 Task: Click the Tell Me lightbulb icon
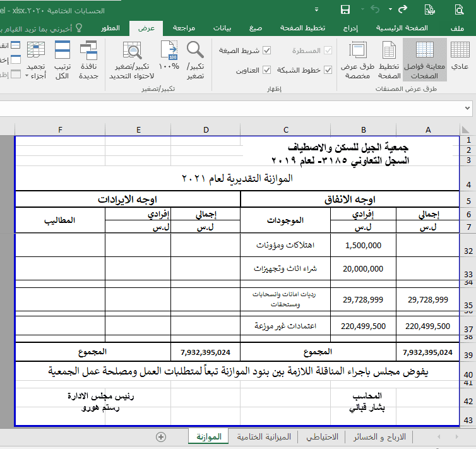point(79,28)
